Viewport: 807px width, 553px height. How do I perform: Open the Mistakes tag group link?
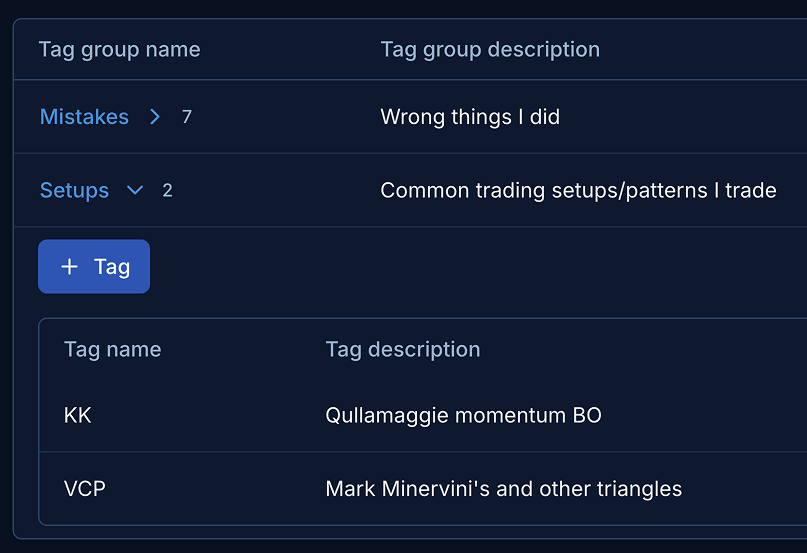(x=84, y=117)
